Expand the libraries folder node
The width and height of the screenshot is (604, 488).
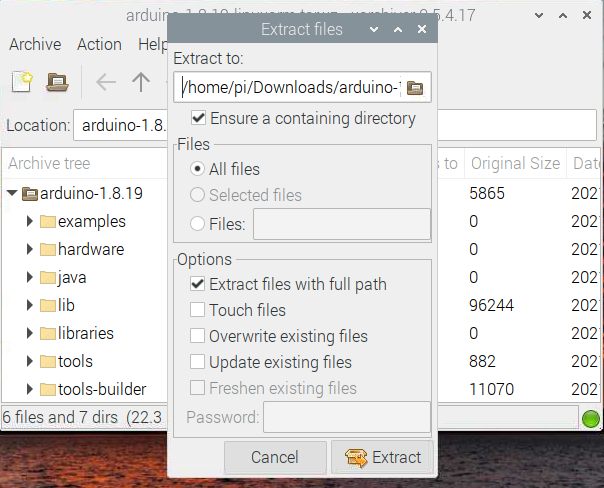30,334
